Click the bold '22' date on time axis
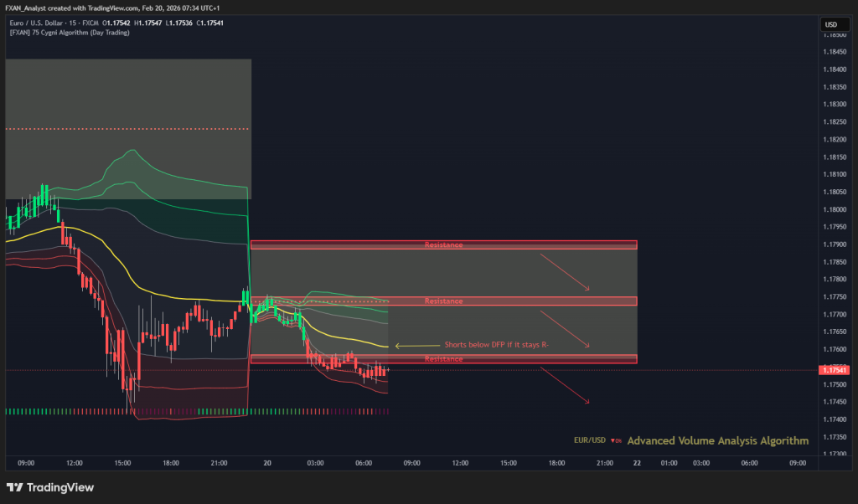Image resolution: width=858 pixels, height=504 pixels. point(638,463)
